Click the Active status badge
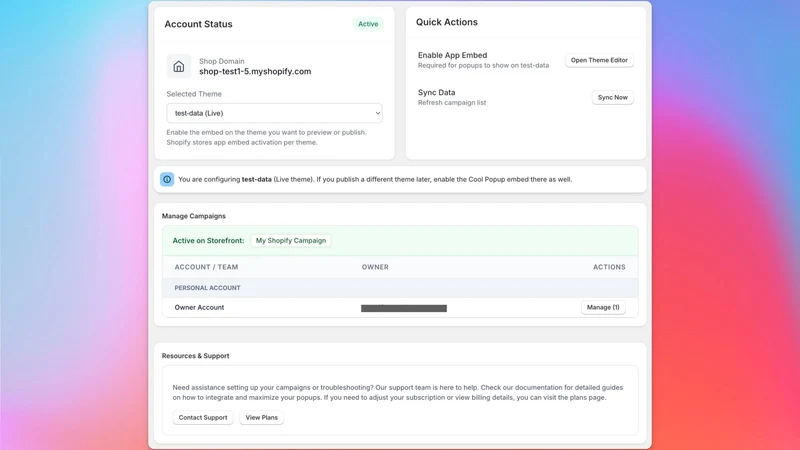800x450 pixels. tap(368, 24)
